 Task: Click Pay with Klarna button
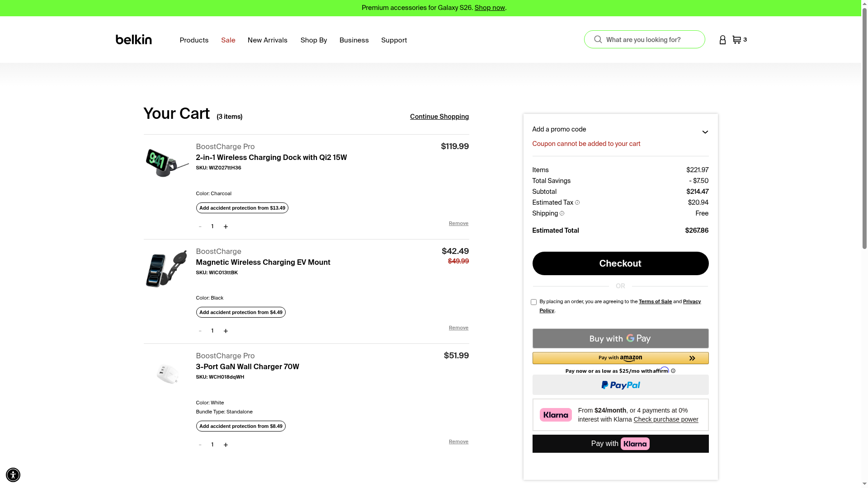click(620, 444)
